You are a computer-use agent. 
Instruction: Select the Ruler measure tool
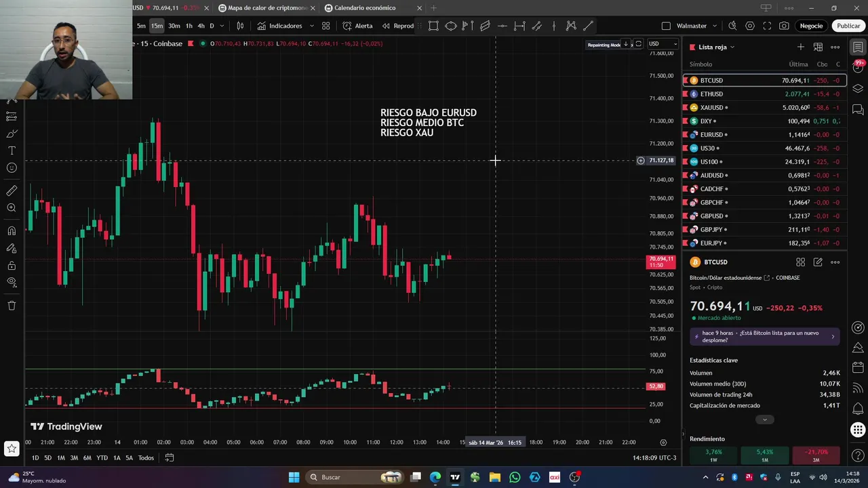click(12, 191)
